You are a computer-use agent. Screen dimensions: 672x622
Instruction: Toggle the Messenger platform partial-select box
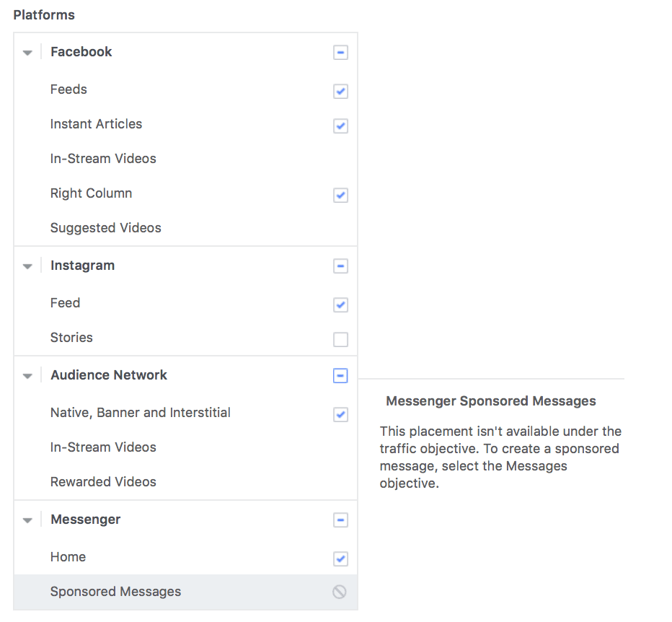340,520
